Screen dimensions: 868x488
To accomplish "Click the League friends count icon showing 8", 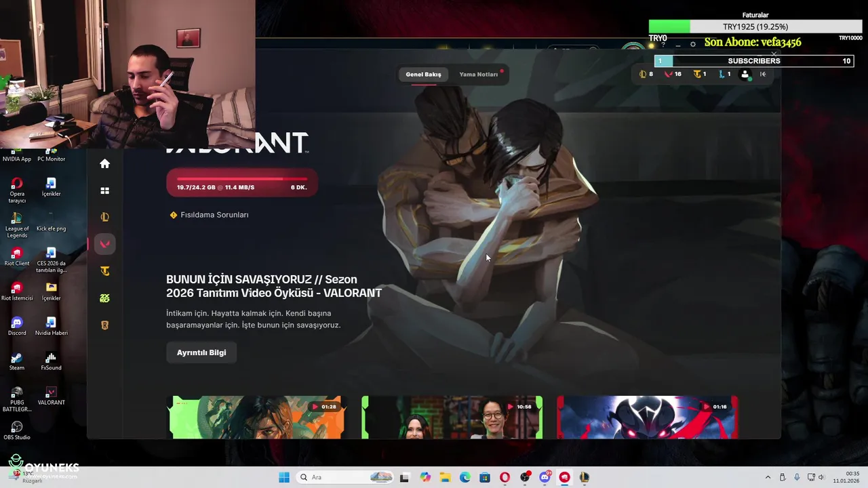I will pos(646,74).
